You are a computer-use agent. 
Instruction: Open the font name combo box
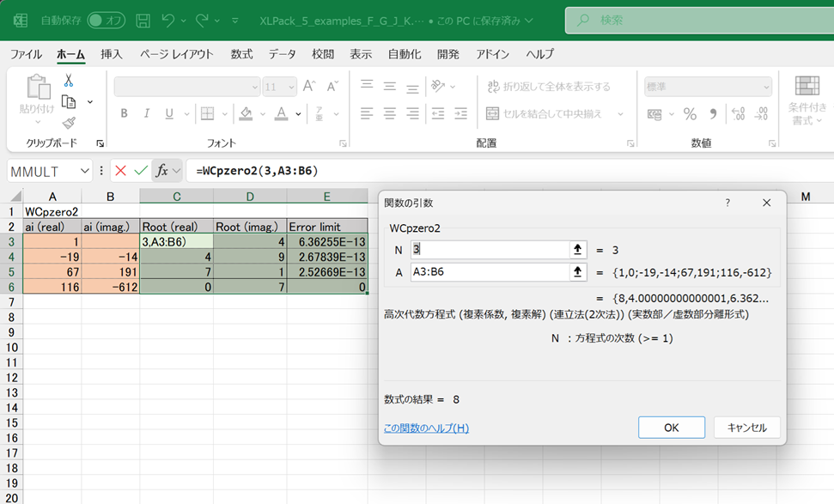tap(186, 87)
